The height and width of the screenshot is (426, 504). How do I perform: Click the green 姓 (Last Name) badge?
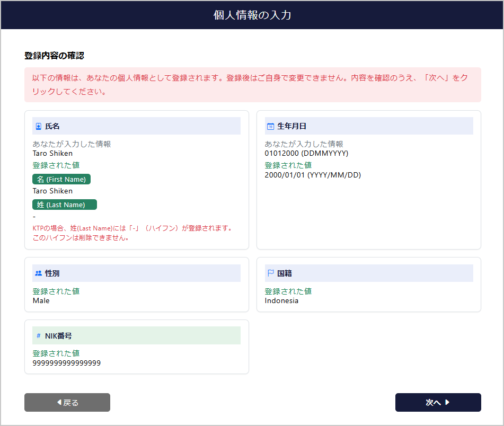click(64, 205)
